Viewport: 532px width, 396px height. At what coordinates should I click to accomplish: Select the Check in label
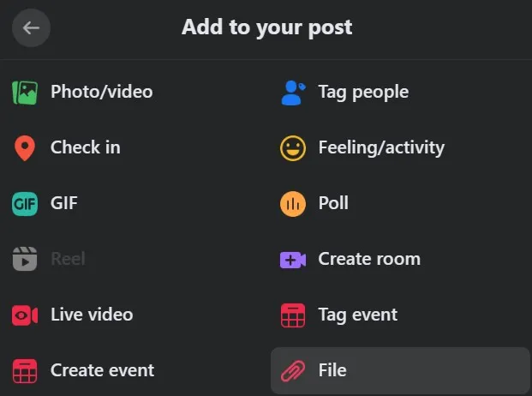pyautogui.click(x=85, y=147)
